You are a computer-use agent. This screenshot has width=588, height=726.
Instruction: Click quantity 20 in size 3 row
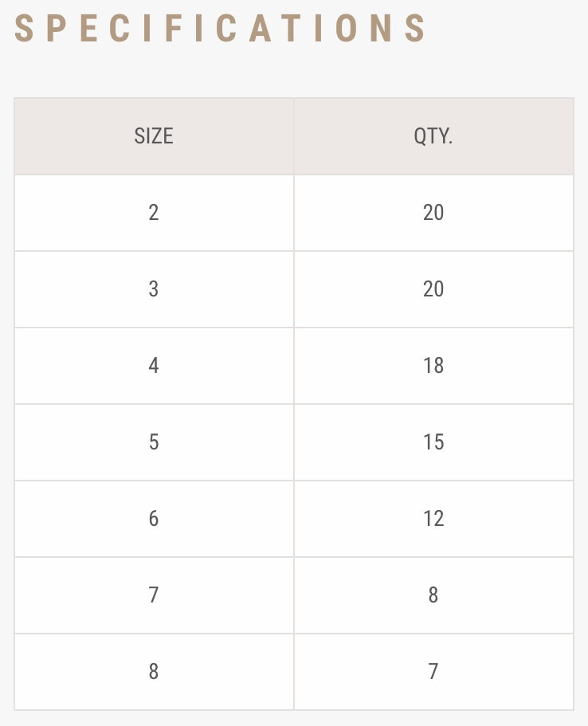[433, 289]
